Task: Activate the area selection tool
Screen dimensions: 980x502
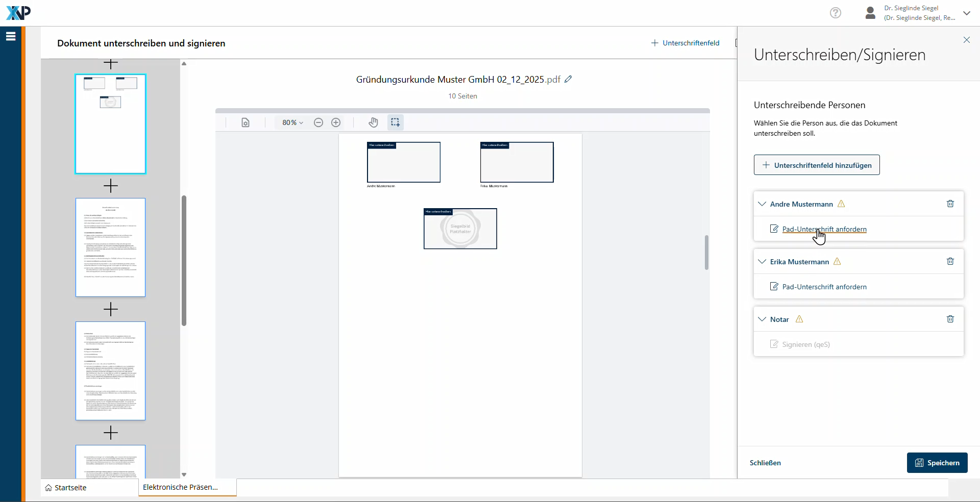Action: (395, 122)
